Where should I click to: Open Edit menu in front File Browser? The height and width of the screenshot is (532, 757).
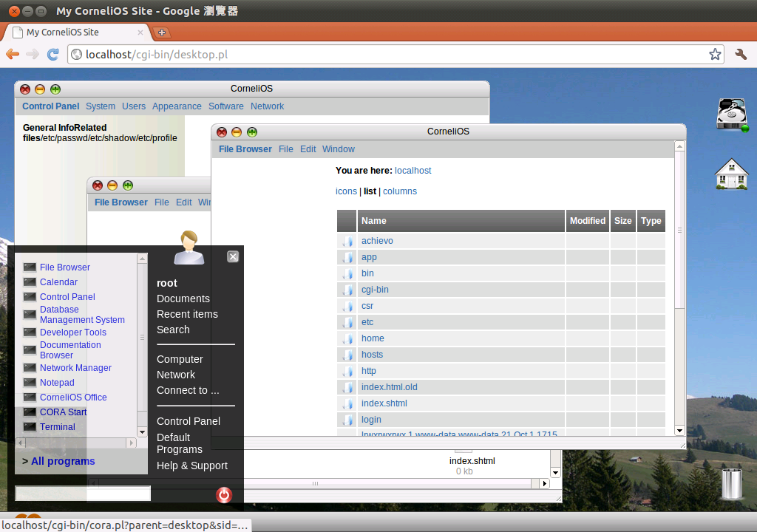[x=308, y=149]
